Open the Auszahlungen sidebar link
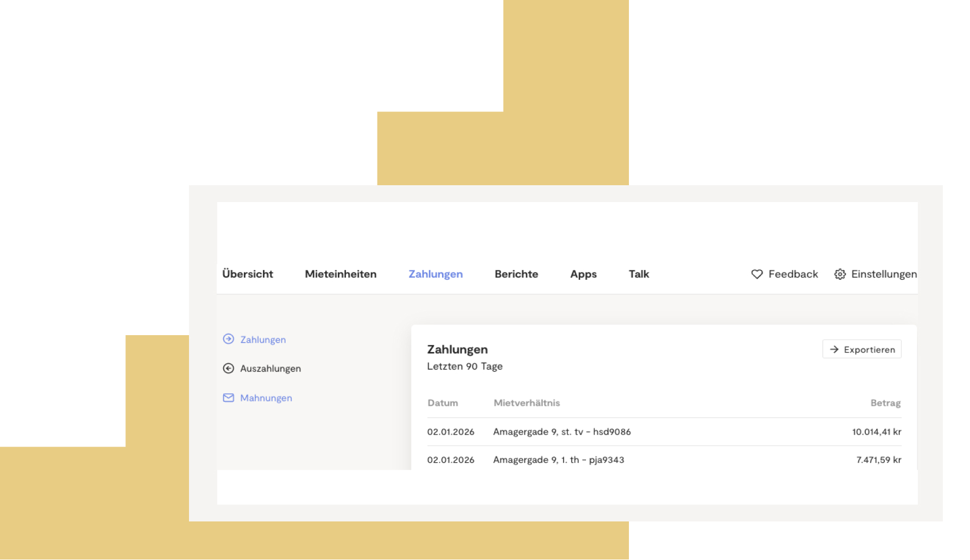The height and width of the screenshot is (560, 970). (270, 368)
